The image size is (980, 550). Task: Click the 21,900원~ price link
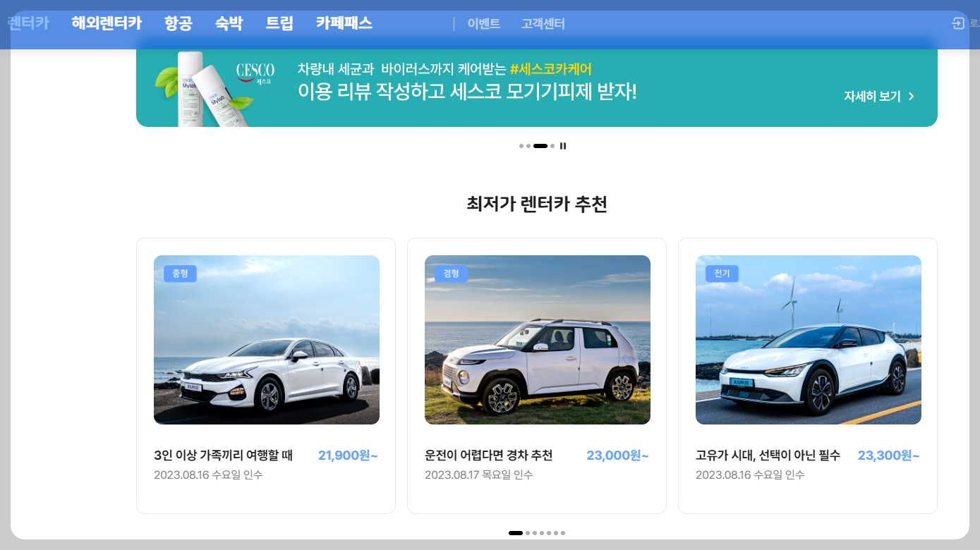click(347, 456)
